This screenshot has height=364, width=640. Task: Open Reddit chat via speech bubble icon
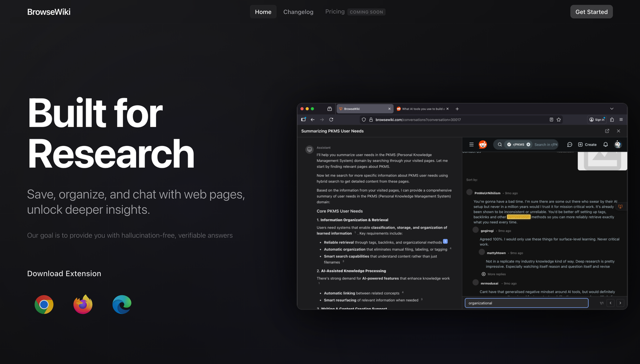click(569, 144)
